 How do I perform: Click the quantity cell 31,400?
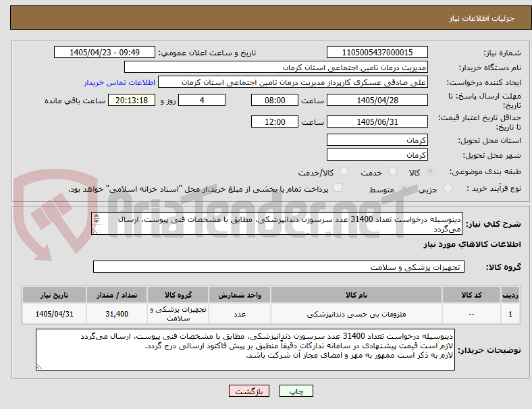pyautogui.click(x=117, y=314)
